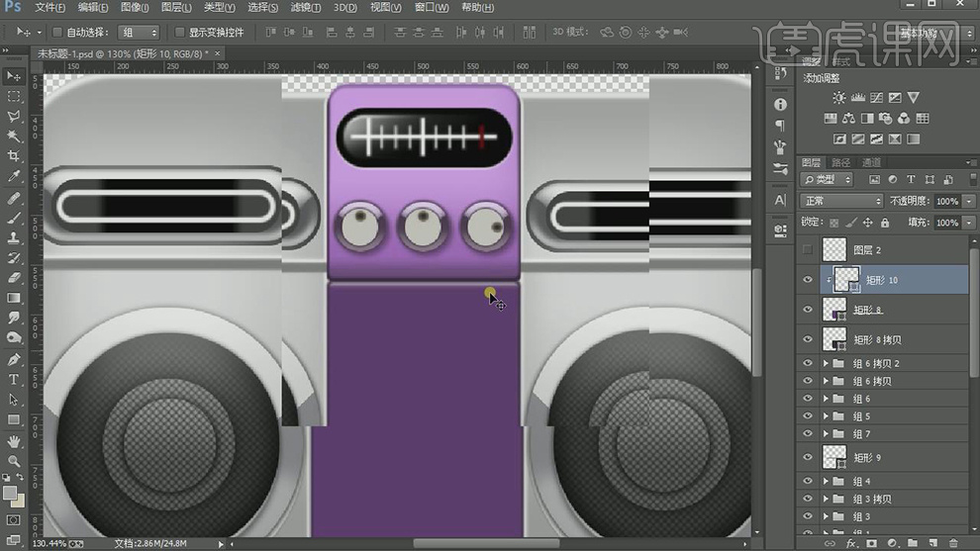
Task: Select the Crop tool
Action: pos(14,156)
